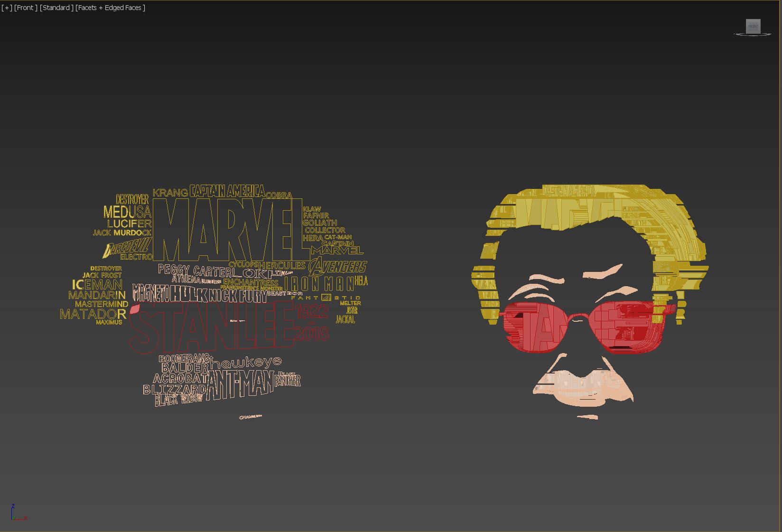Viewport: 782px width, 532px height.
Task: Select the LUCIFER text spline
Action: pyautogui.click(x=129, y=224)
